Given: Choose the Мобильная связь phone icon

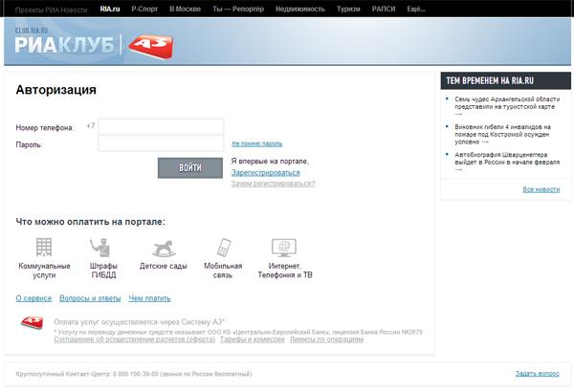Looking at the screenshot, I should coord(223,248).
